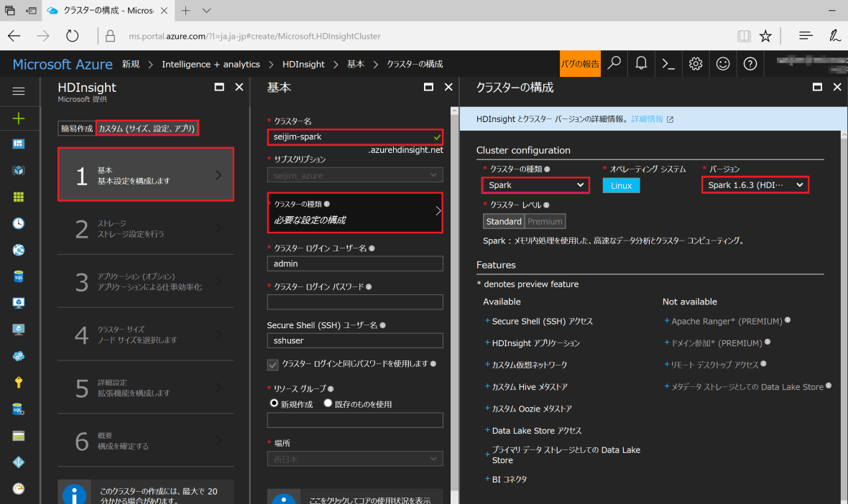This screenshot has width=848, height=504.
Task: Open the Spark 1.6.3 version dropdown
Action: tap(755, 185)
